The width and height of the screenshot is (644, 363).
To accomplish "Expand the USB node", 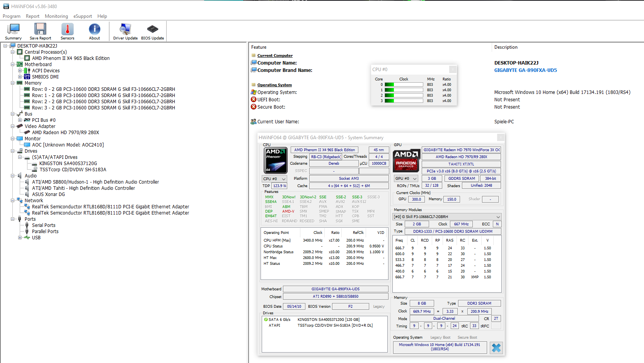I will point(20,237).
